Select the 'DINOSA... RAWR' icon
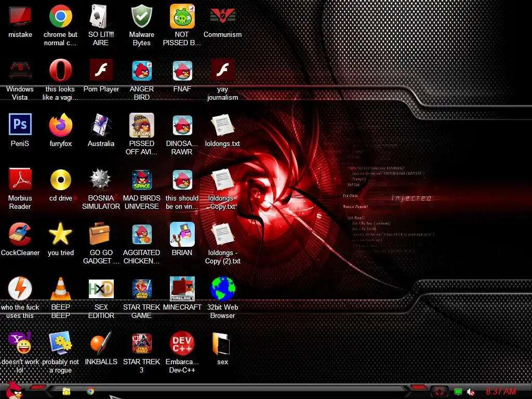Image resolution: width=532 pixels, height=399 pixels. click(182, 125)
